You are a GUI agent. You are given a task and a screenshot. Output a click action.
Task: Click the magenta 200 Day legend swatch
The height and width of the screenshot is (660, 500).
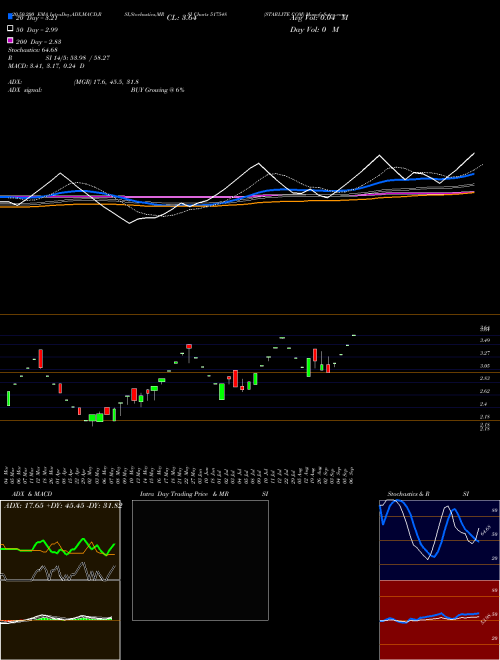pyautogui.click(x=10, y=40)
